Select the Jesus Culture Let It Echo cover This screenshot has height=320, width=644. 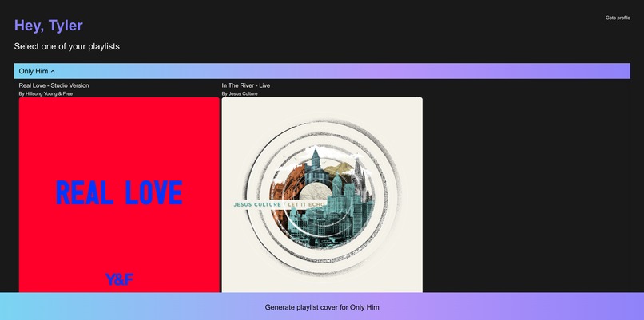click(322, 195)
